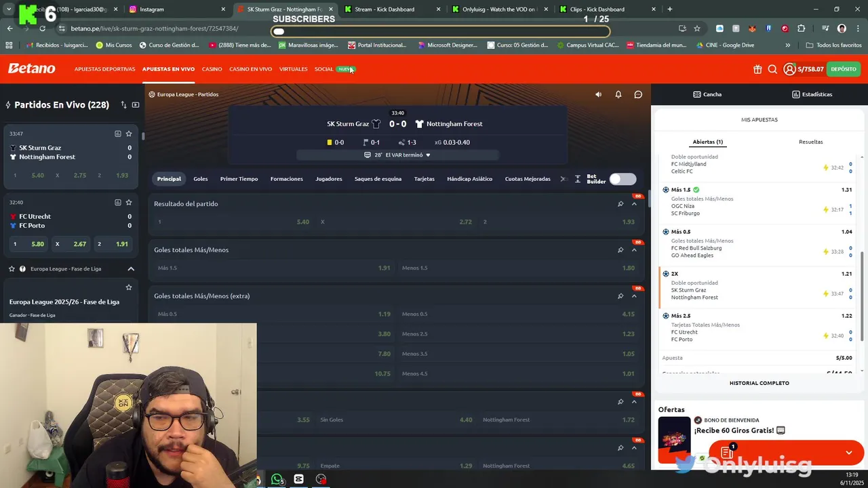This screenshot has width=868, height=488.
Task: Bookmark this page with the star icon
Action: click(697, 28)
